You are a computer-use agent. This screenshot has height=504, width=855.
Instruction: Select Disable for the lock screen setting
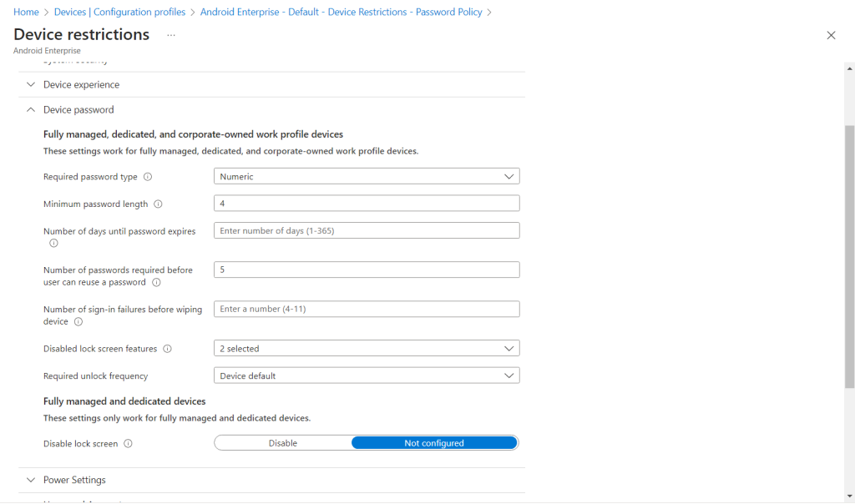pos(284,442)
